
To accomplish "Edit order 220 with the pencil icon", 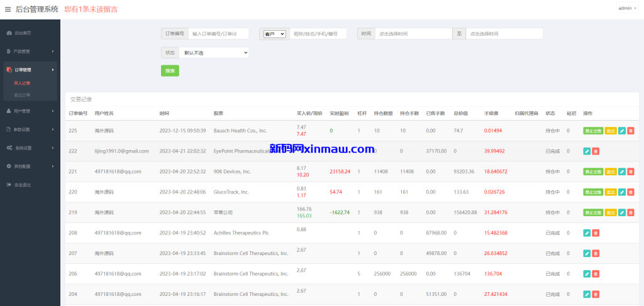I will pyautogui.click(x=622, y=192).
